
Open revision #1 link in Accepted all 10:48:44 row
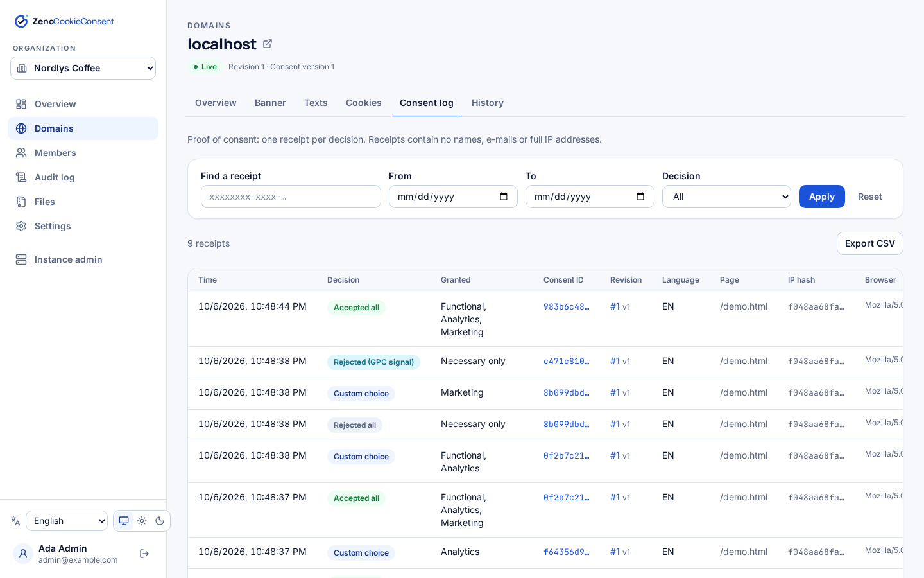[x=615, y=306]
